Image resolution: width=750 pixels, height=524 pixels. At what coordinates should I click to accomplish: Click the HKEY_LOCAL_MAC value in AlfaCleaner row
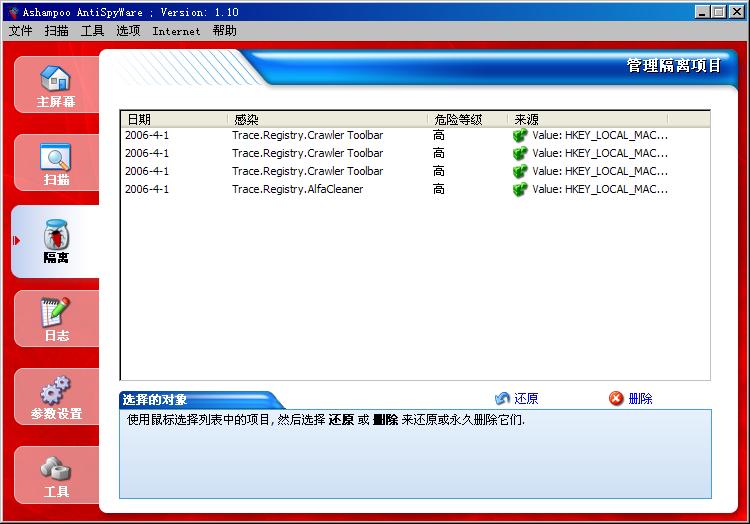(600, 189)
